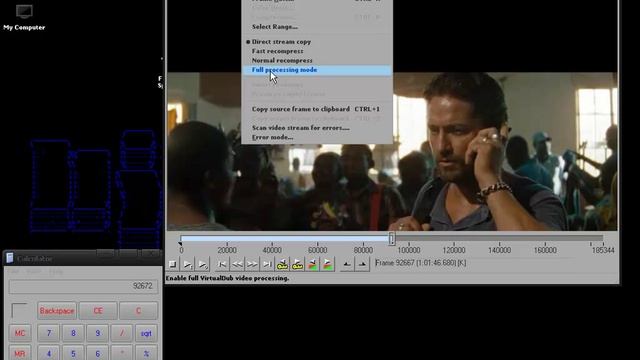Click CE button in Calculator
Image resolution: width=640 pixels, height=360 pixels.
point(98,311)
